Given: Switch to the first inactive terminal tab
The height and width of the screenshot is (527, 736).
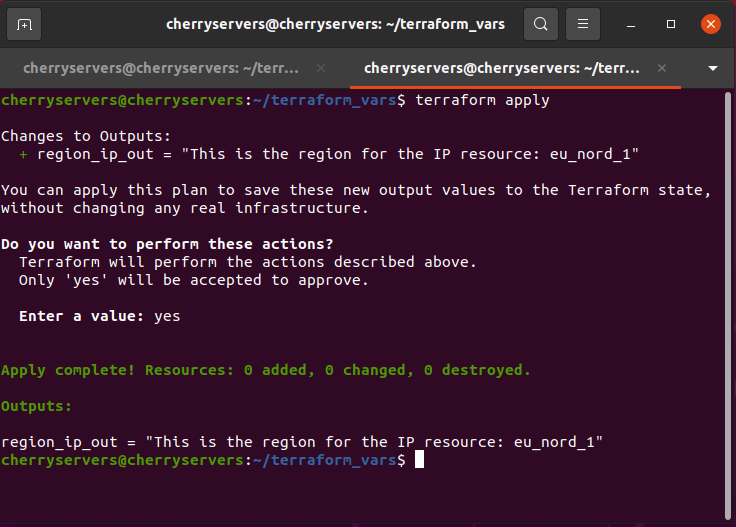Looking at the screenshot, I should pyautogui.click(x=160, y=68).
